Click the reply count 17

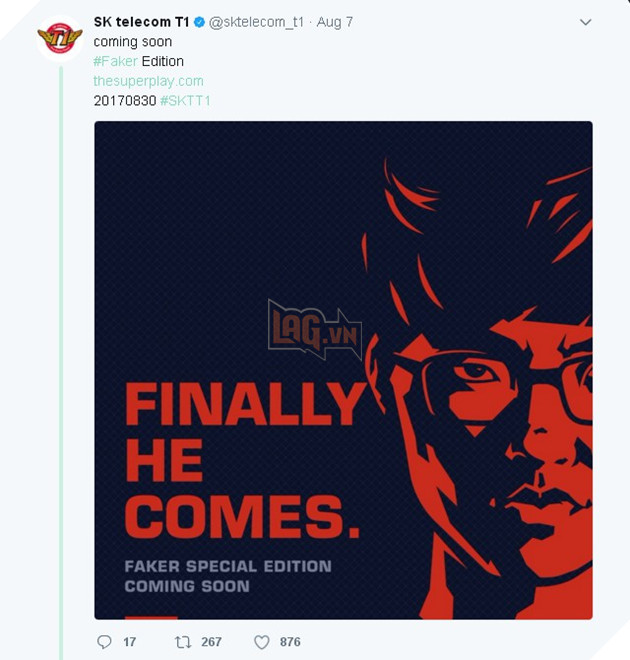tap(129, 642)
